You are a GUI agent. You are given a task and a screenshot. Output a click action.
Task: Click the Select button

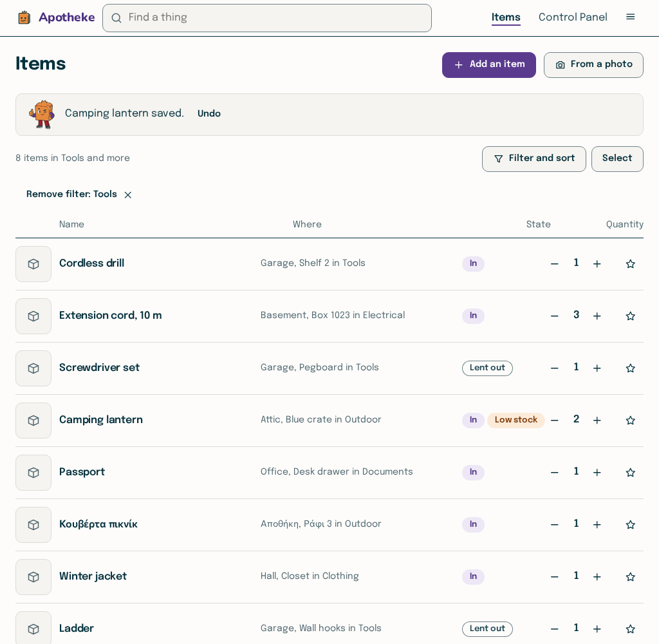pyautogui.click(x=617, y=158)
